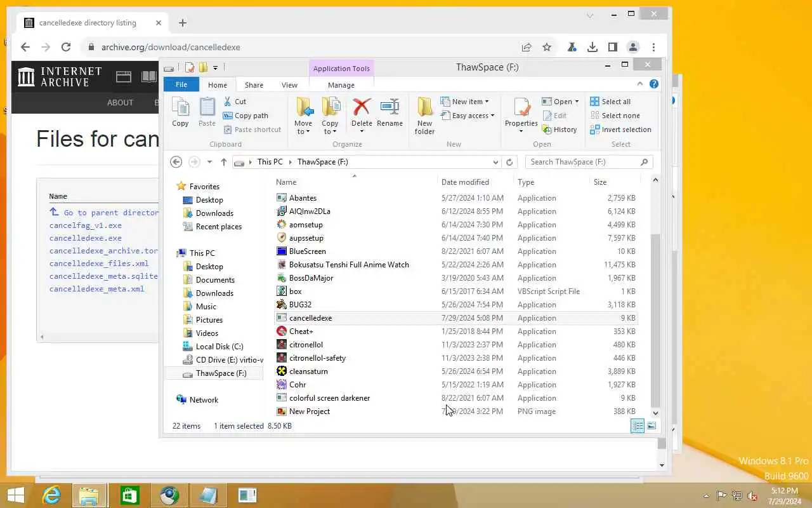Open the File tab

tap(181, 84)
